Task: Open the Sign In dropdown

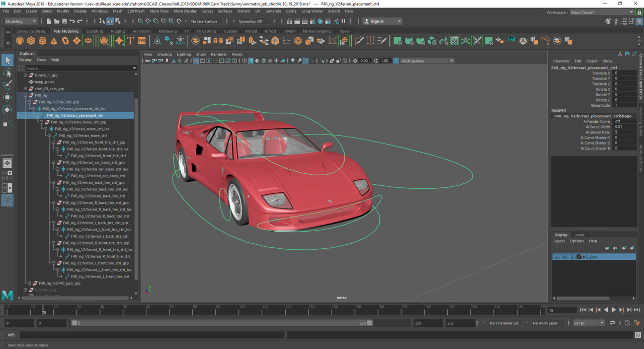Action: [382, 21]
